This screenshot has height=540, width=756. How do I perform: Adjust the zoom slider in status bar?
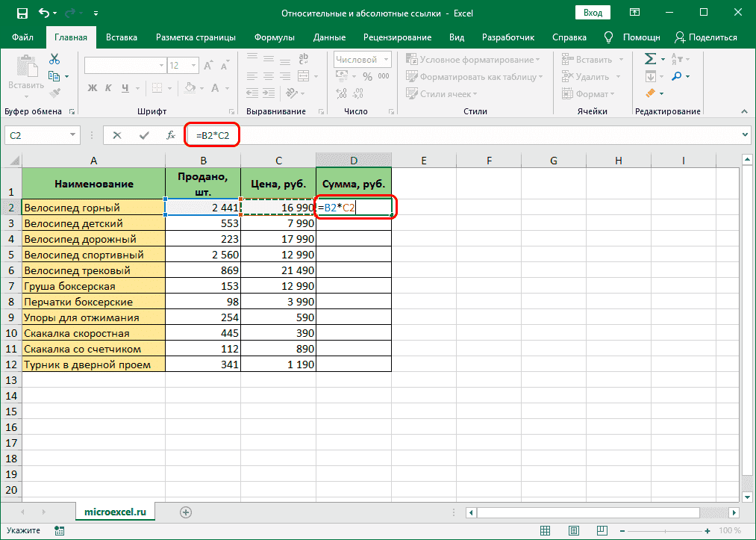666,531
